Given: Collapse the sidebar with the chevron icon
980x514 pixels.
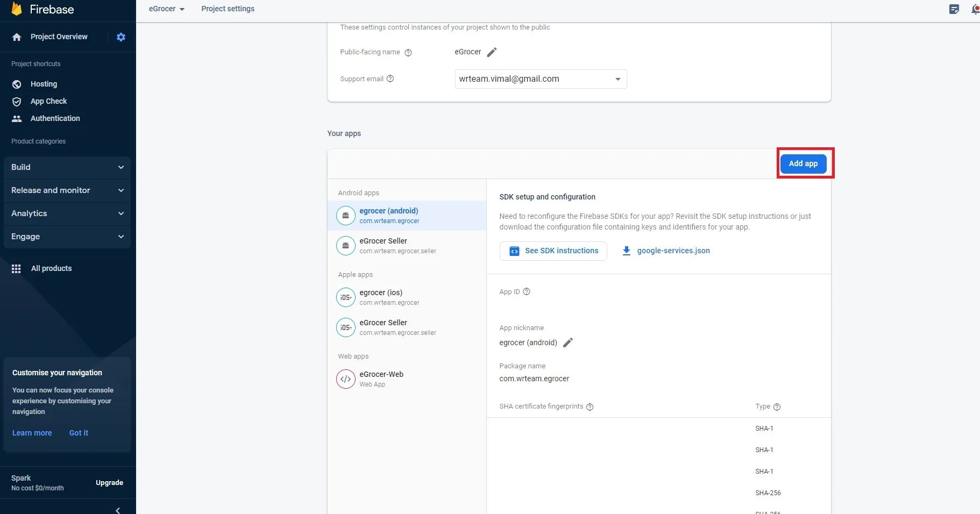Looking at the screenshot, I should (118, 510).
